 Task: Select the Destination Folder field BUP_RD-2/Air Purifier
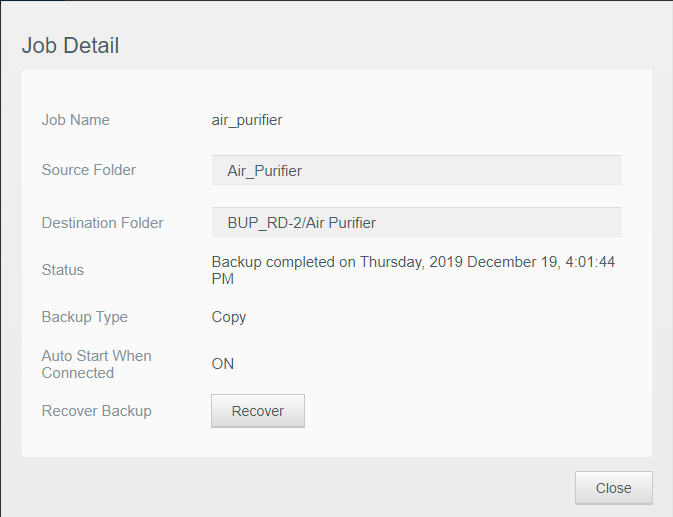coord(416,222)
